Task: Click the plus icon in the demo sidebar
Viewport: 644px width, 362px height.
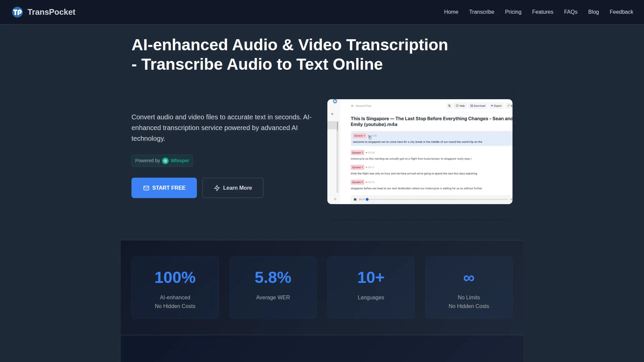Action: tap(332, 114)
